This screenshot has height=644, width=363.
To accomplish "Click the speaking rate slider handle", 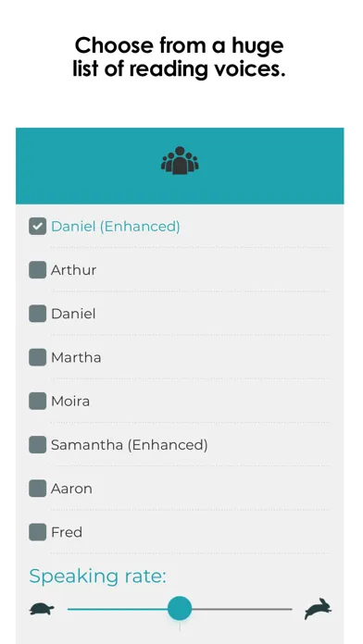I will click(x=180, y=609).
